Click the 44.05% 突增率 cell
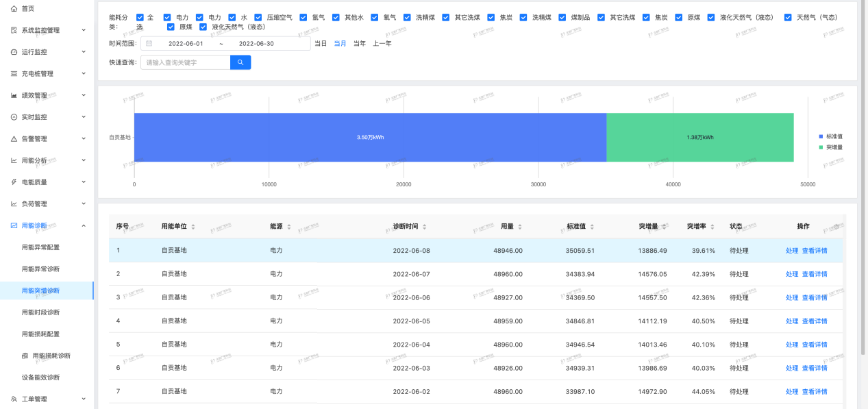 coord(704,392)
